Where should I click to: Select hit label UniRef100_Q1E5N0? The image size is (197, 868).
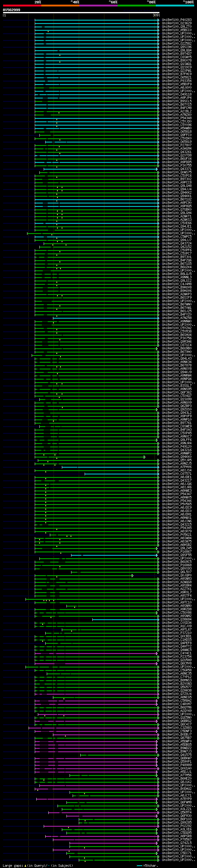coord(177,717)
